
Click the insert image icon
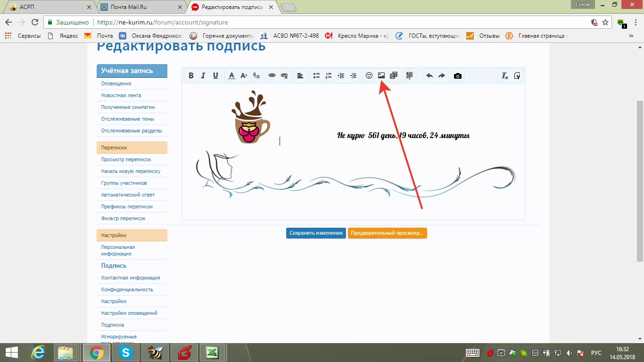click(x=381, y=76)
